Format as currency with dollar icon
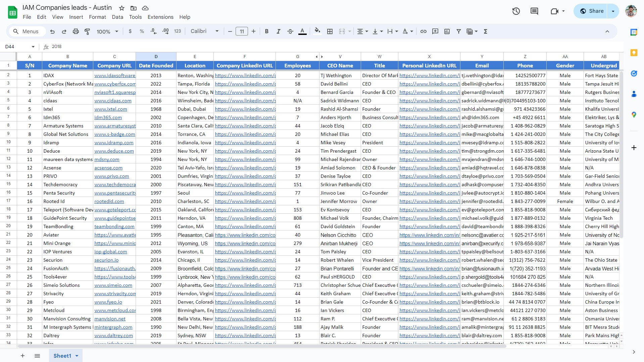 tap(130, 32)
